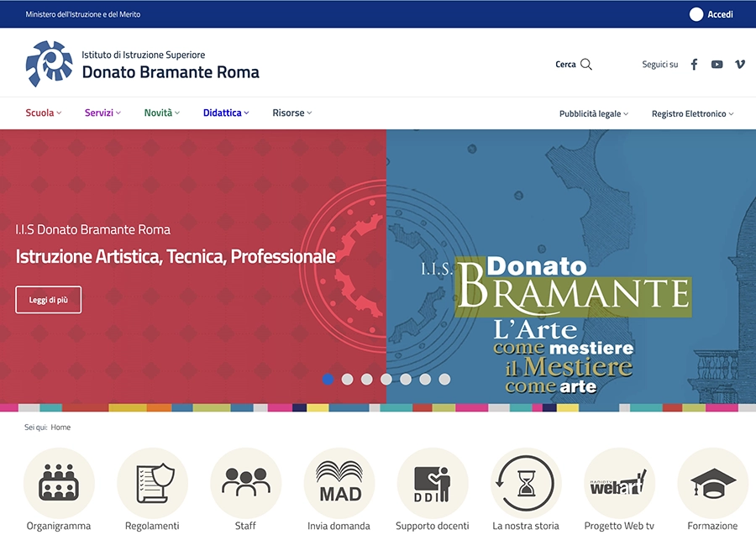Click the Regolamenti label text
Viewport: 756px width, 556px height.
pyautogui.click(x=152, y=526)
